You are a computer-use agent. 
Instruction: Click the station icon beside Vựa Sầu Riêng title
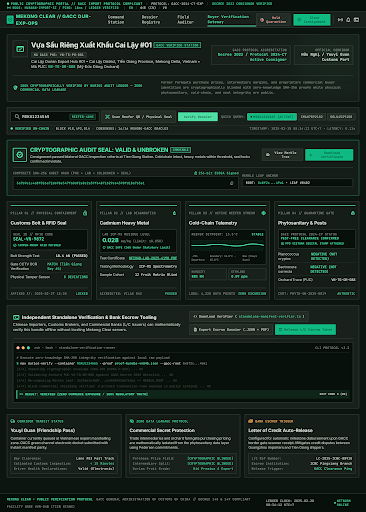coord(20,49)
